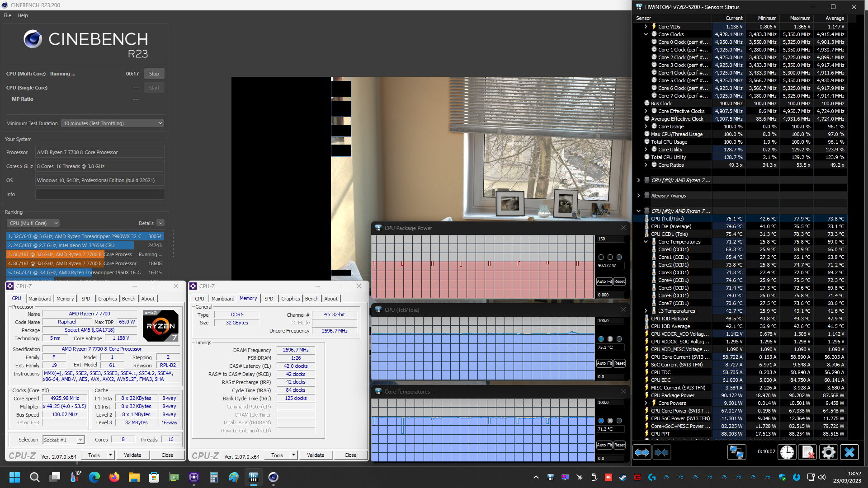Open the Windows Start menu

(x=14, y=477)
